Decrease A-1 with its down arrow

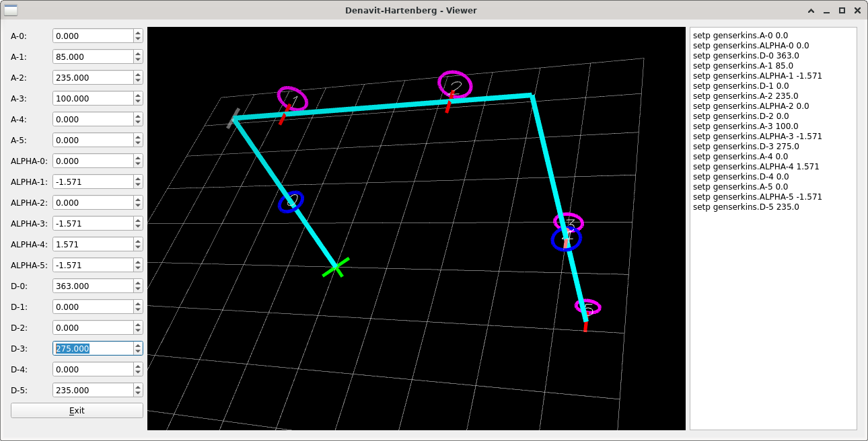[x=138, y=61]
